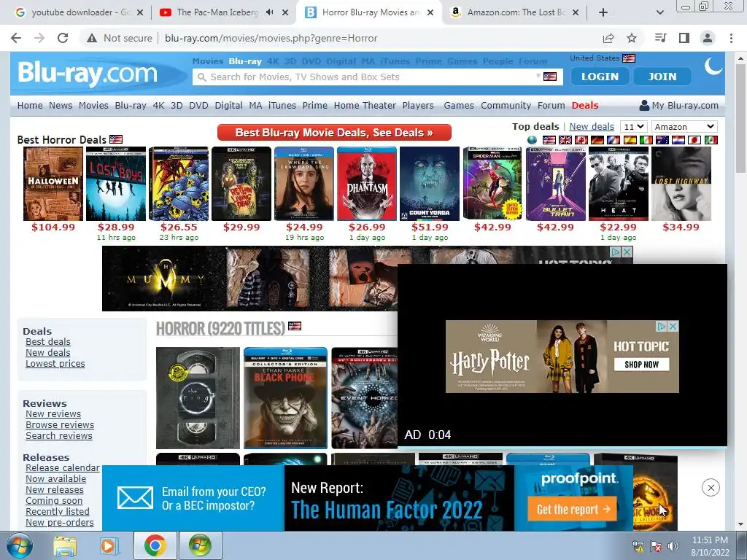Choose the Canada flag in deals
Viewport: 747px width, 560px height.
click(x=581, y=140)
